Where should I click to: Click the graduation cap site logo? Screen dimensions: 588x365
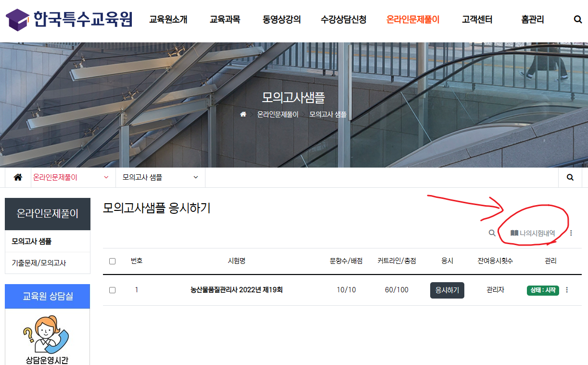point(17,20)
